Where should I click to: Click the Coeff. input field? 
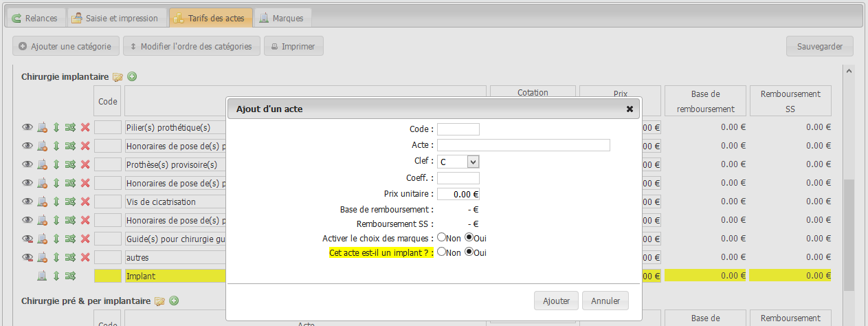(458, 178)
